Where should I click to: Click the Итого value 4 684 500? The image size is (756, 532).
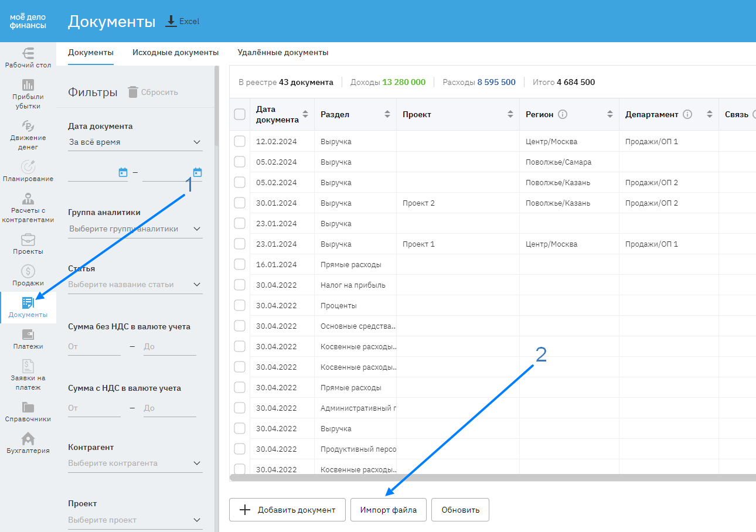(x=575, y=82)
